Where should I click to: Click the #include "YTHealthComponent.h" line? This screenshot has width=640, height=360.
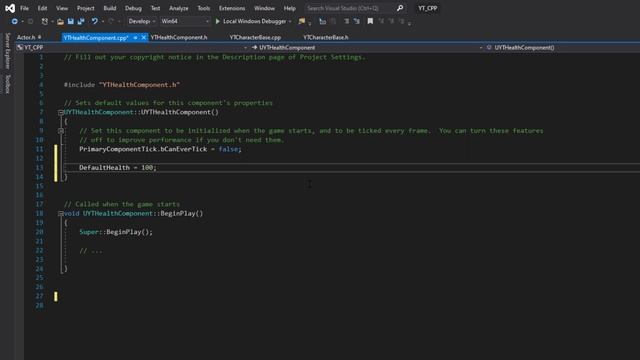coord(122,84)
